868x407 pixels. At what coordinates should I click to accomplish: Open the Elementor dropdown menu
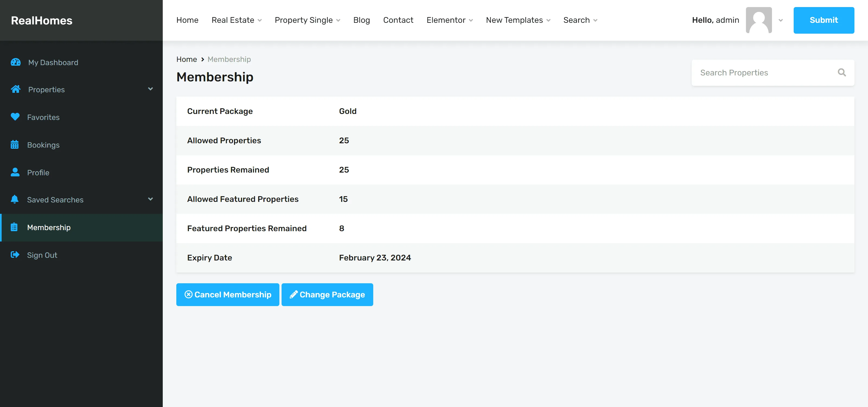449,20
